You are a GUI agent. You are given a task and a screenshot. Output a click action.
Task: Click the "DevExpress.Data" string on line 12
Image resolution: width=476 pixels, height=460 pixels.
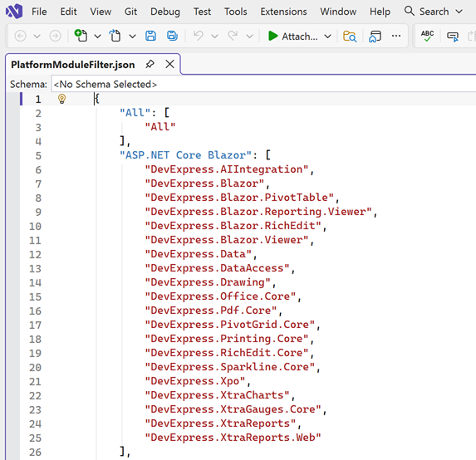pos(199,254)
